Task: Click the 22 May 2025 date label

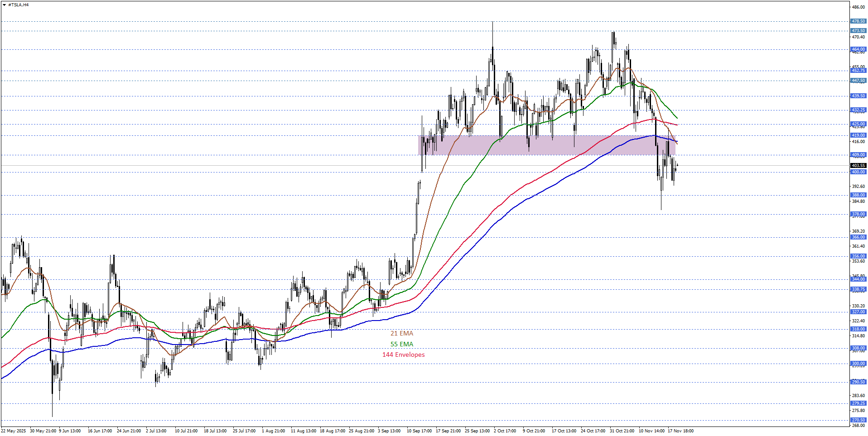Action: click(x=14, y=431)
